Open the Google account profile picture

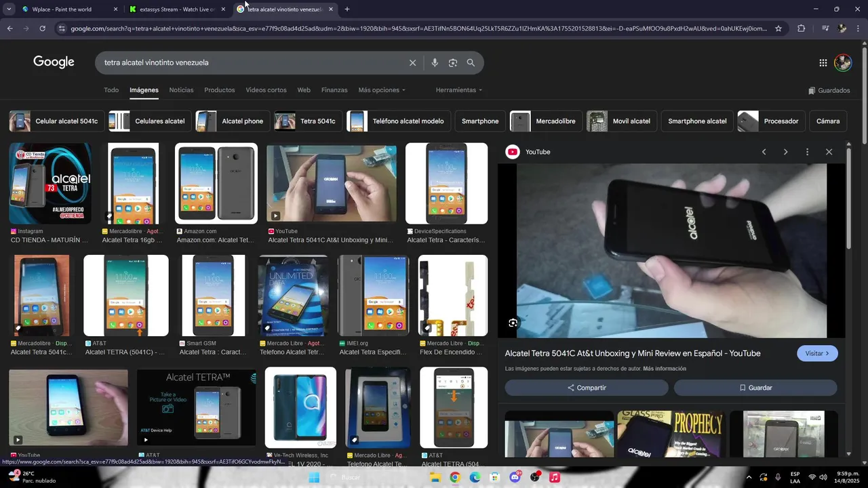click(843, 62)
